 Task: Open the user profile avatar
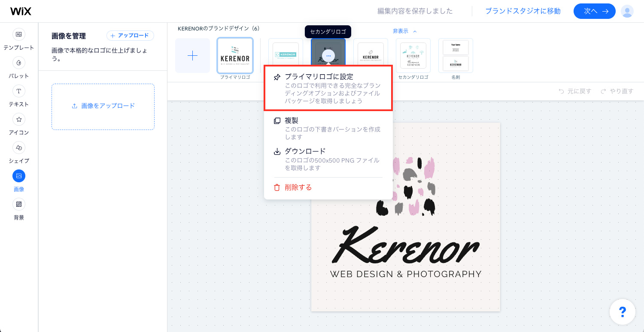[627, 11]
